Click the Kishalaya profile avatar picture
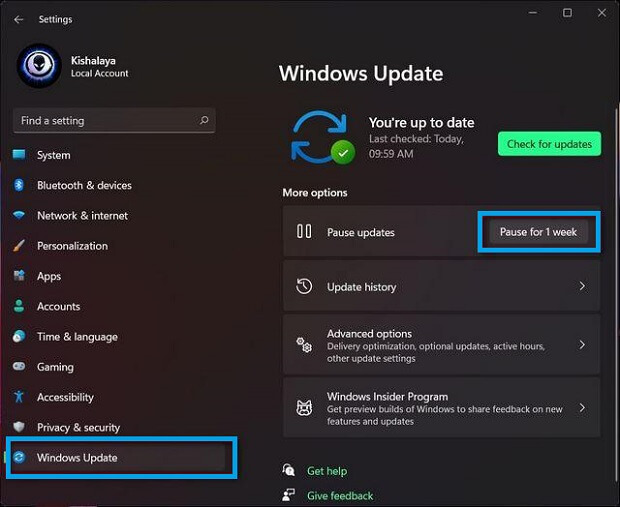Screen dimensions: 620x507 point(39,66)
